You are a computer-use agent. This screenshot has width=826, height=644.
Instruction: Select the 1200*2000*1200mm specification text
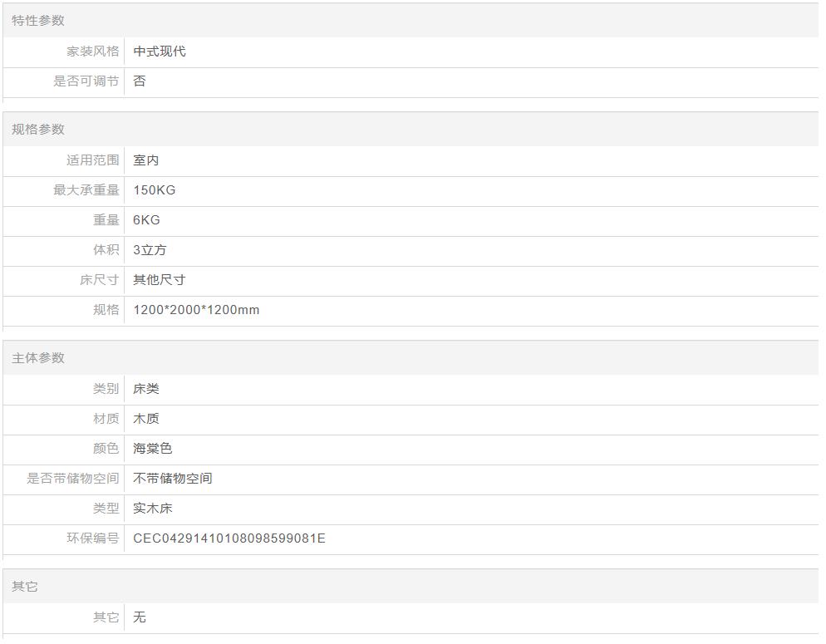pyautogui.click(x=196, y=310)
